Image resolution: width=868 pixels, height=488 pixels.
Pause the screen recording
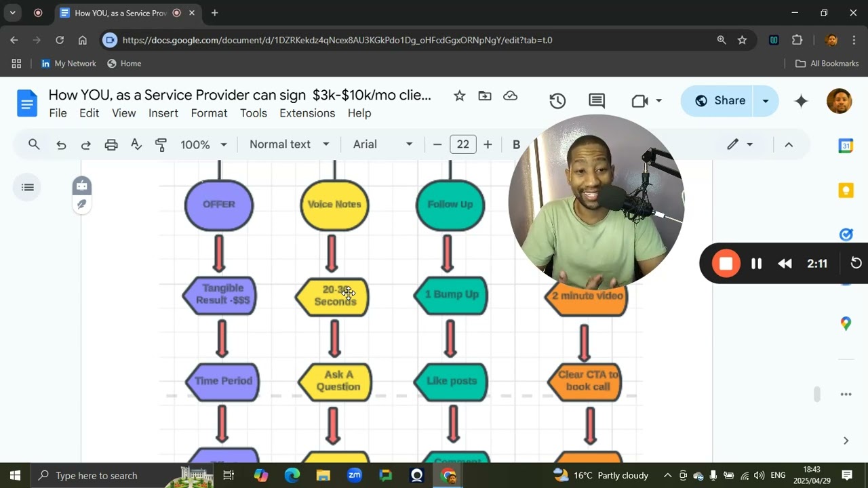click(x=756, y=264)
